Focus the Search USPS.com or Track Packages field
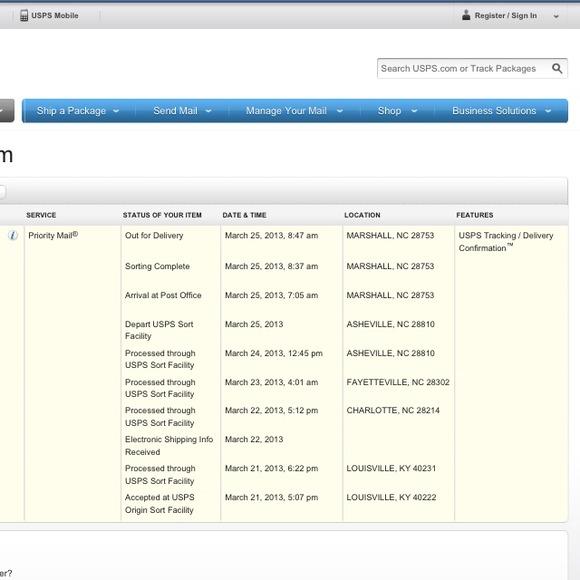This screenshot has width=580, height=580. (464, 68)
